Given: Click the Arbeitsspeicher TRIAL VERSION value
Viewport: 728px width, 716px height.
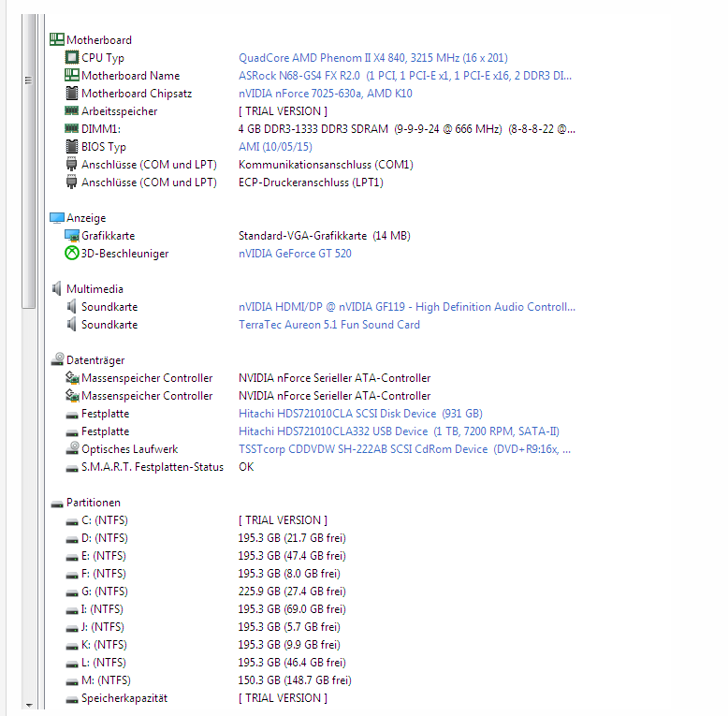Looking at the screenshot, I should pos(283,111).
